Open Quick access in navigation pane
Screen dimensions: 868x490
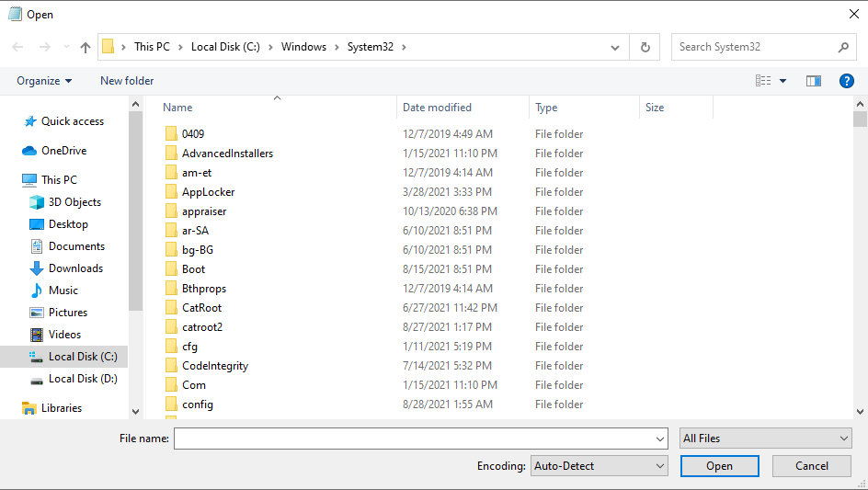coord(72,121)
